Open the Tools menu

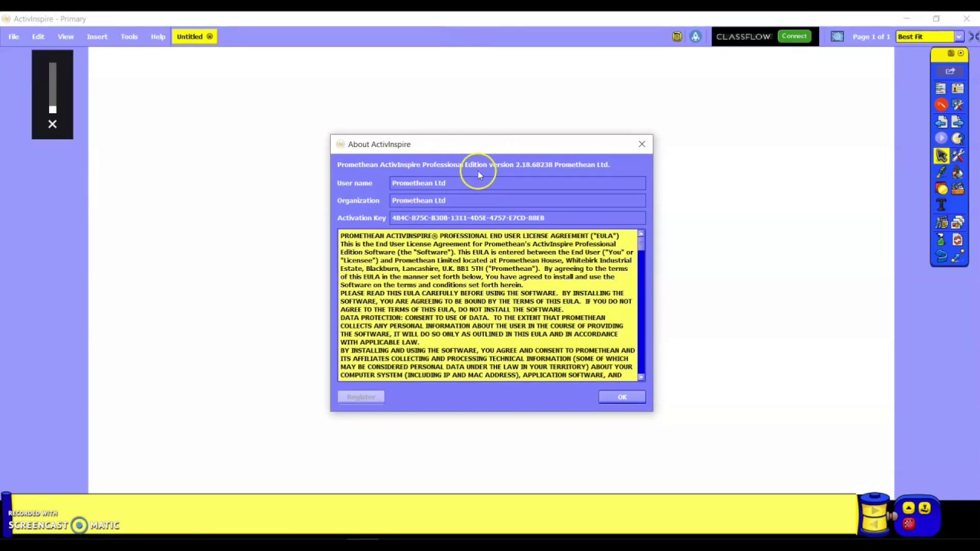pyautogui.click(x=129, y=37)
